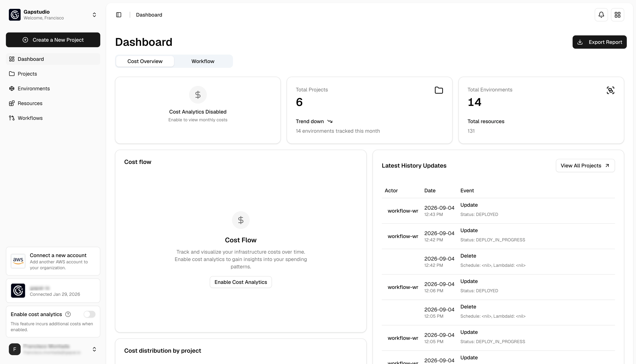Open Projects in the sidebar
The image size is (636, 364).
tap(53, 74)
